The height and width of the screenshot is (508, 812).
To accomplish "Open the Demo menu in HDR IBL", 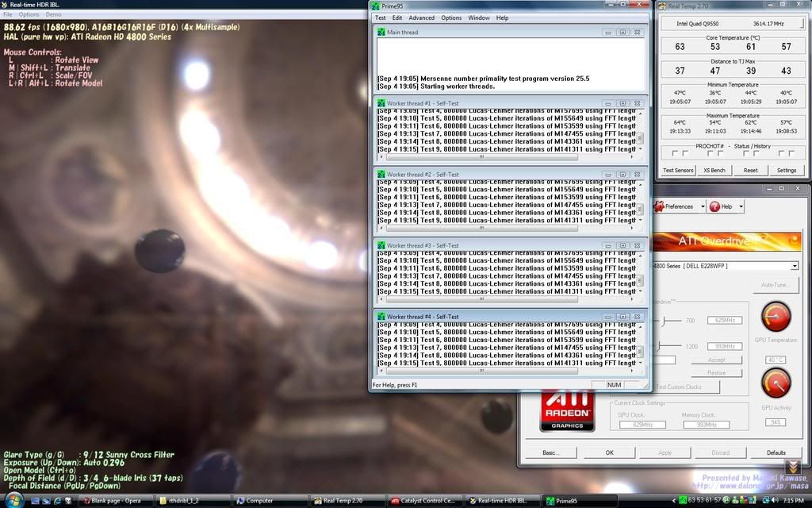I will click(x=53, y=14).
